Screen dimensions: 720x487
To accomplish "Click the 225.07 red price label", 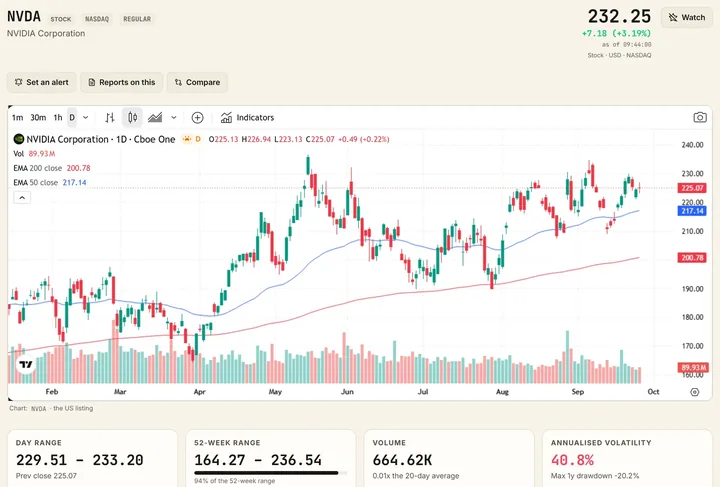I will pos(692,188).
